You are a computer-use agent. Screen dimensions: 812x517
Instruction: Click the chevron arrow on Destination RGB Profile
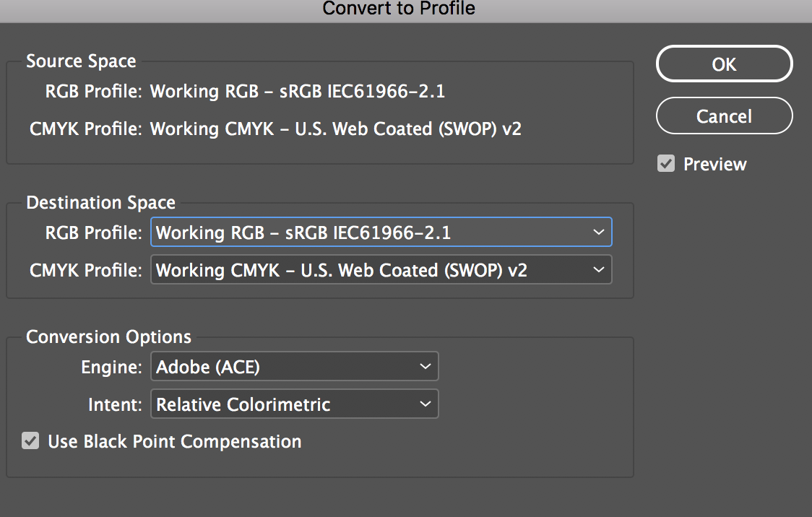(598, 233)
